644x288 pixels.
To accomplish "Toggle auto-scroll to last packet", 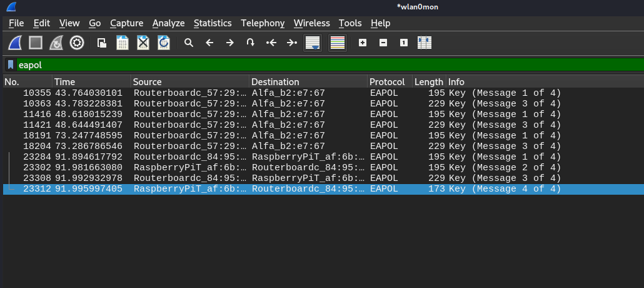I will 313,43.
